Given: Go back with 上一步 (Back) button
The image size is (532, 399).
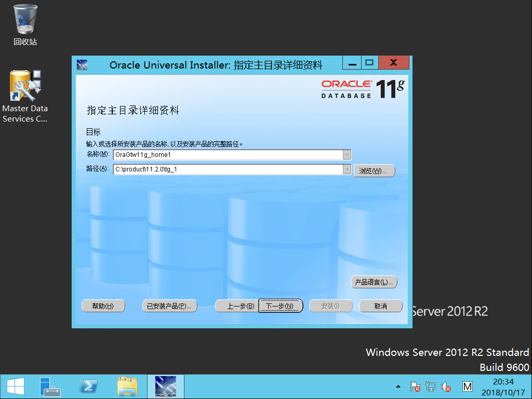Looking at the screenshot, I should point(237,305).
